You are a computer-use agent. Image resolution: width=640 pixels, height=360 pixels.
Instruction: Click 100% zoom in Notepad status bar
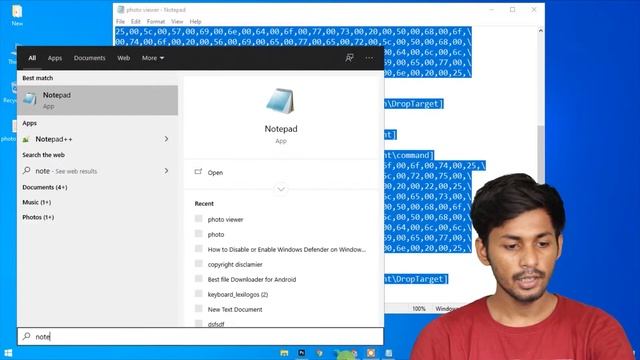point(419,309)
